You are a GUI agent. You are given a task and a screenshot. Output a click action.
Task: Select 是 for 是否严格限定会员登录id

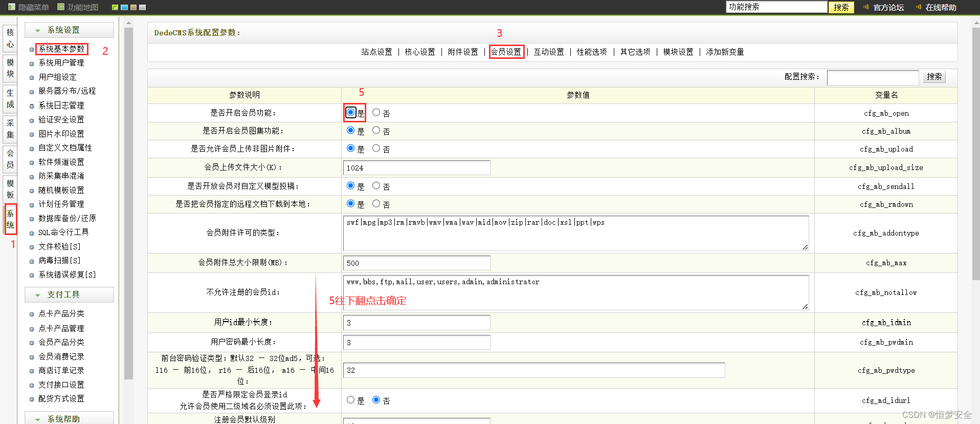pos(350,399)
